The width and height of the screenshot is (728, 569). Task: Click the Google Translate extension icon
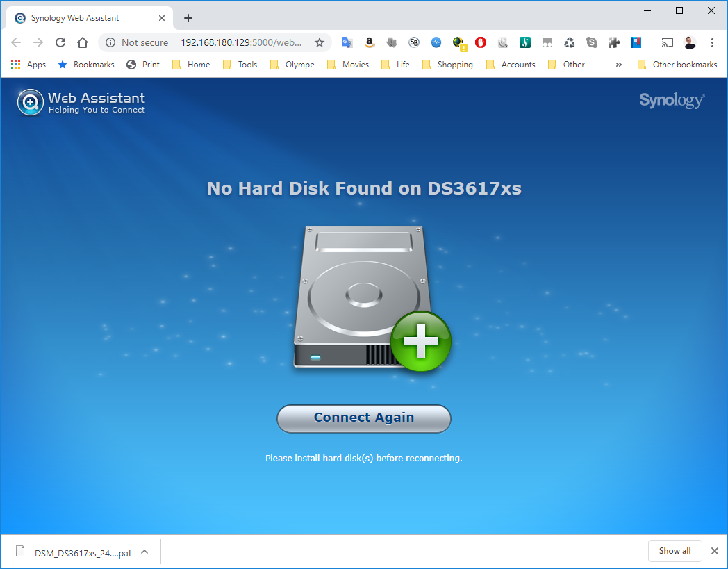pyautogui.click(x=347, y=42)
